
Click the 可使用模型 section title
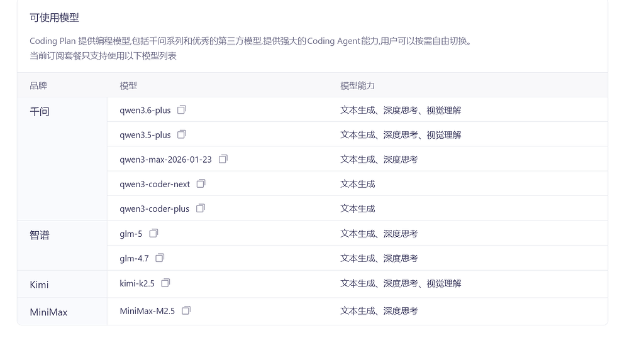[x=54, y=18]
